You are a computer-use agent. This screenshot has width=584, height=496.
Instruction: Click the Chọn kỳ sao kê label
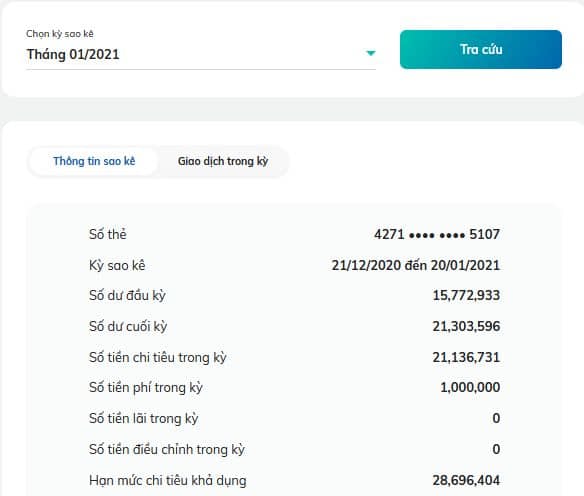(60, 34)
